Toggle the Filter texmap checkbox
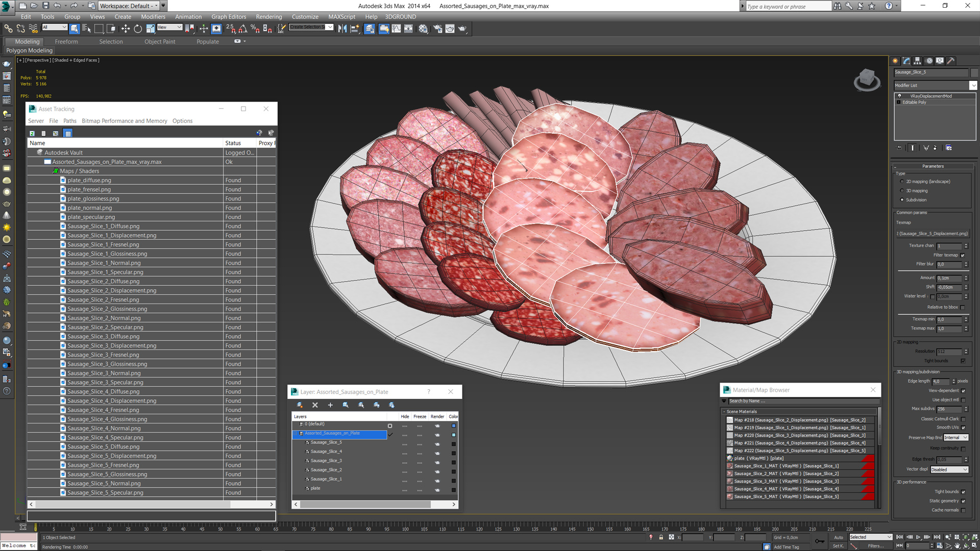The width and height of the screenshot is (980, 551). 963,255
